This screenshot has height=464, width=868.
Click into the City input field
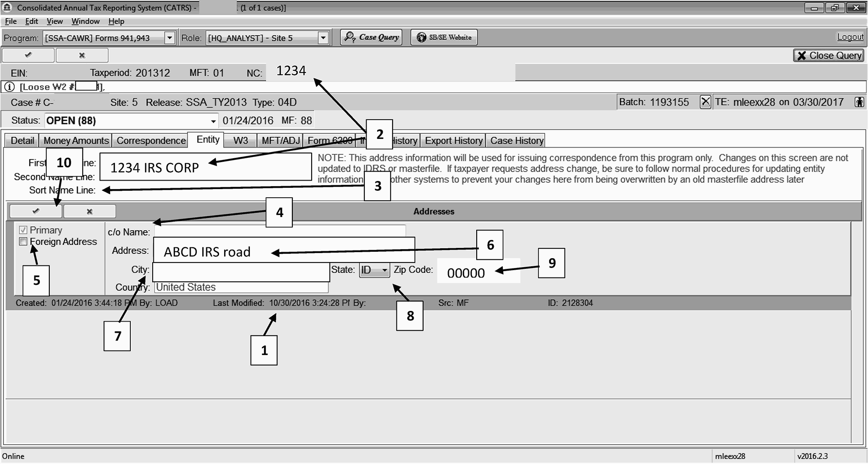click(x=240, y=272)
